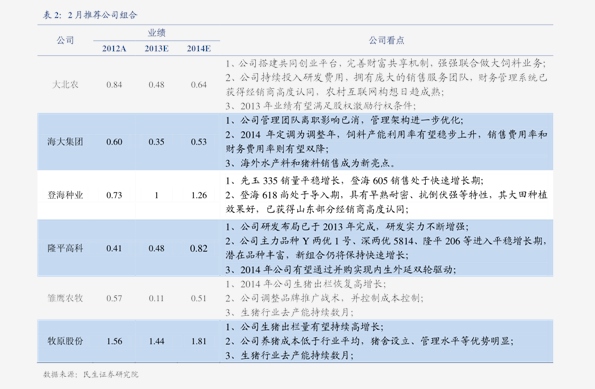This screenshot has height=389, width=595.
Task: Select company name '雏鹰农牧'
Action: [65, 298]
